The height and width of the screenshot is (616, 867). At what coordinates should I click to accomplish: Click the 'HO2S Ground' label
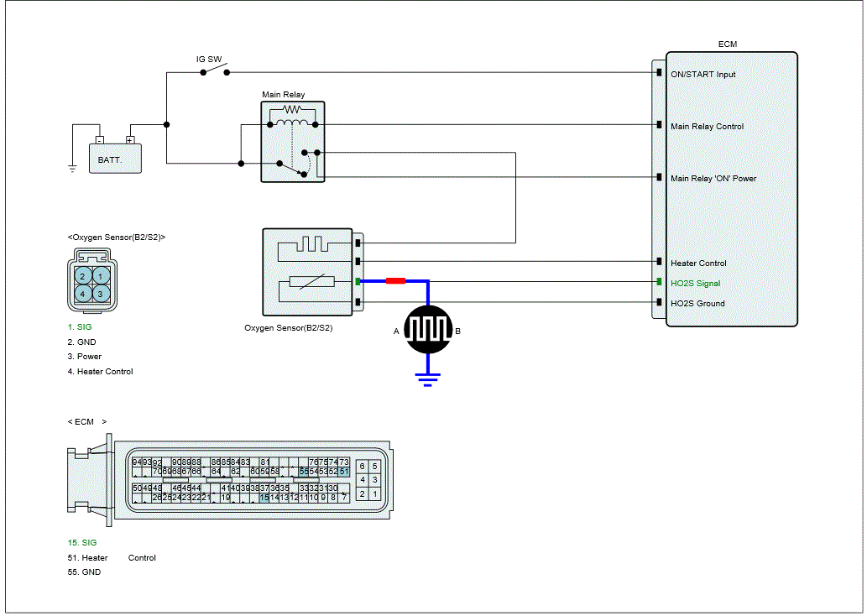pos(697,303)
